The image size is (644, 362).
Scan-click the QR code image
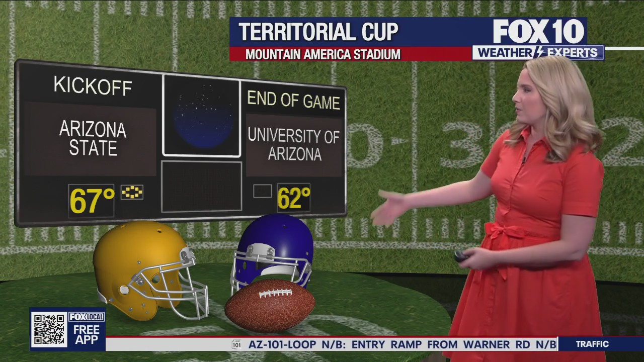coord(49,329)
